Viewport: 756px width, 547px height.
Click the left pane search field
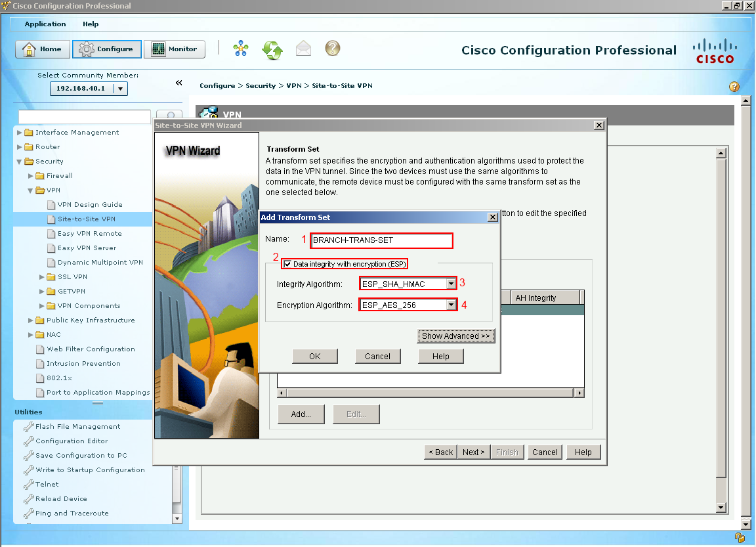coord(85,116)
